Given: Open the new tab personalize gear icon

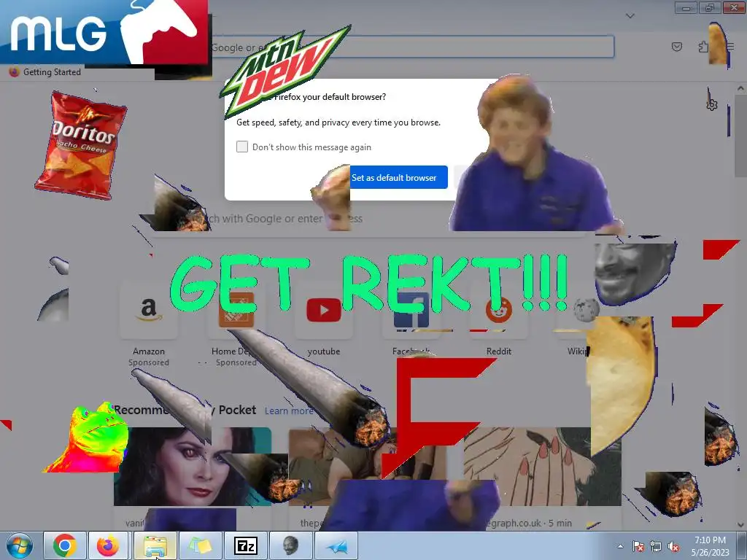Looking at the screenshot, I should [712, 104].
